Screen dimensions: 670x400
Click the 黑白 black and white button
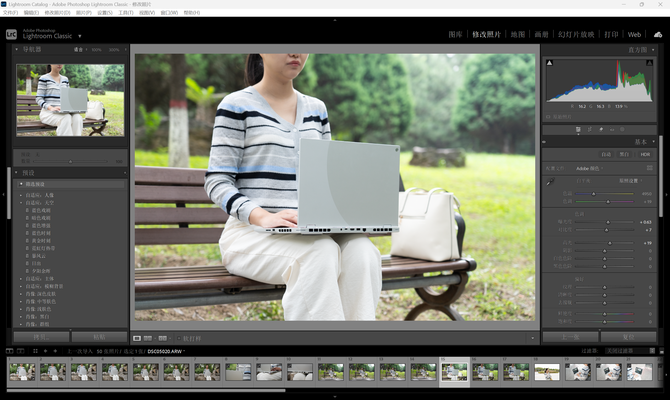[x=624, y=154]
